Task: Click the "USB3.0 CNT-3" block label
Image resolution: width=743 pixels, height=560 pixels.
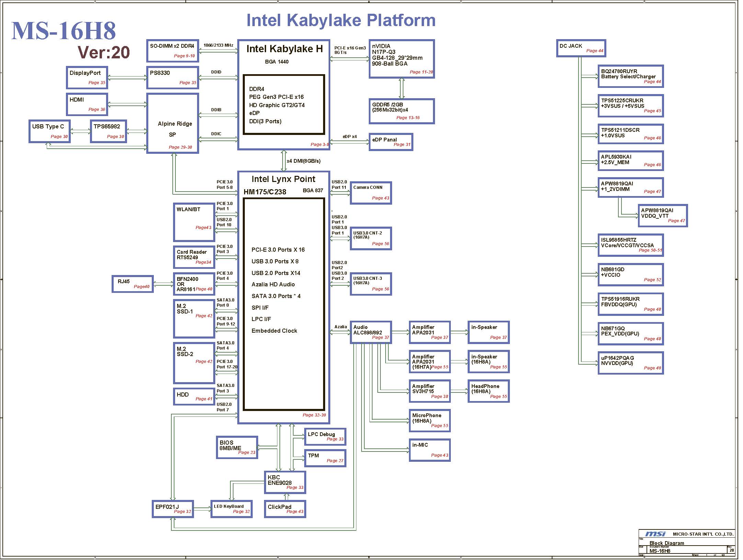Action: coord(368,278)
